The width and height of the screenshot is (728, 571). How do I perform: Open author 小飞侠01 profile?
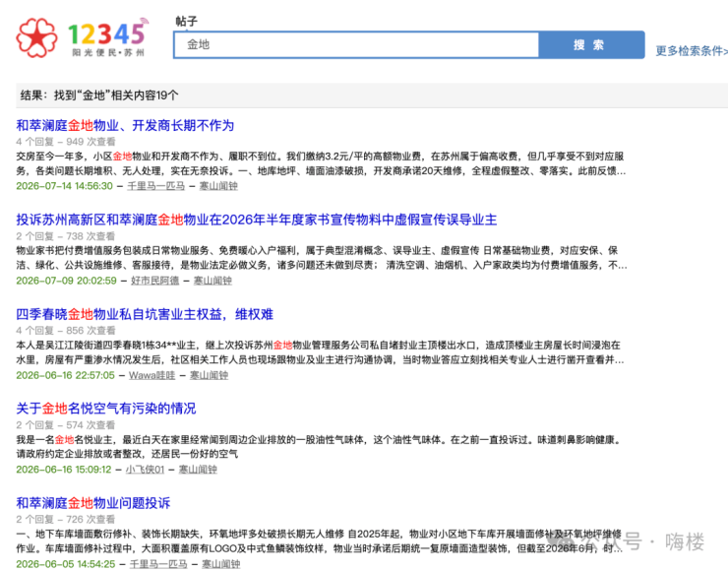(x=145, y=470)
